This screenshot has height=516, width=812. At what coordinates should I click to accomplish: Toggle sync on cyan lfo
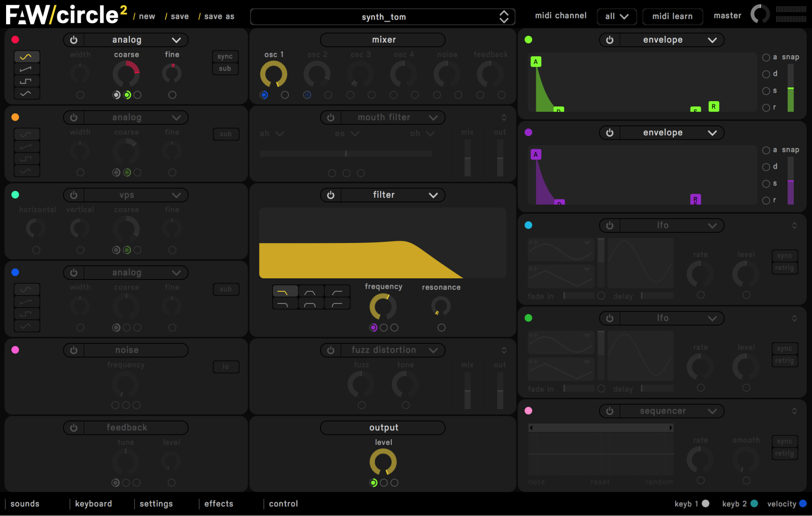coord(785,256)
